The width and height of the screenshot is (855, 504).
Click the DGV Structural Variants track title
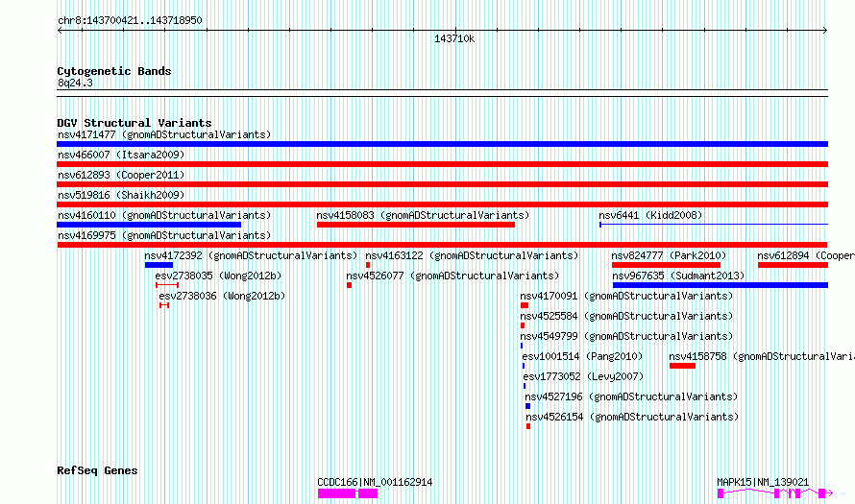[134, 123]
